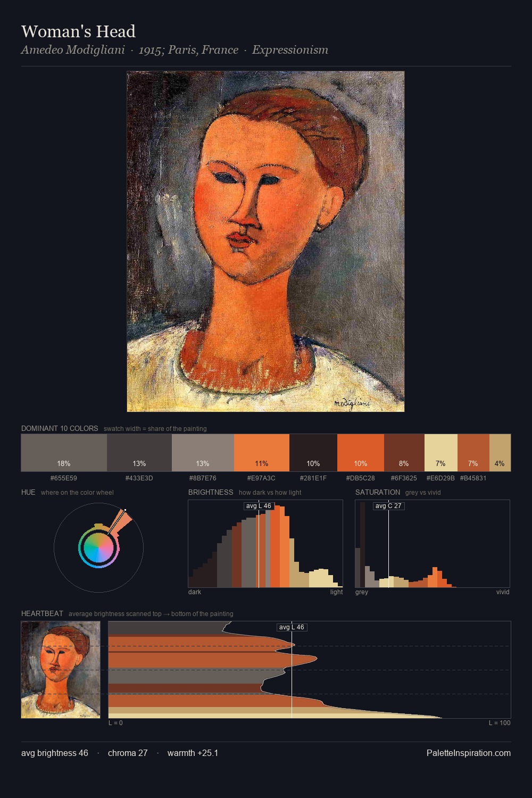Visit the PaletteInspiration.com link
Screen dimensions: 532x798
(469, 753)
